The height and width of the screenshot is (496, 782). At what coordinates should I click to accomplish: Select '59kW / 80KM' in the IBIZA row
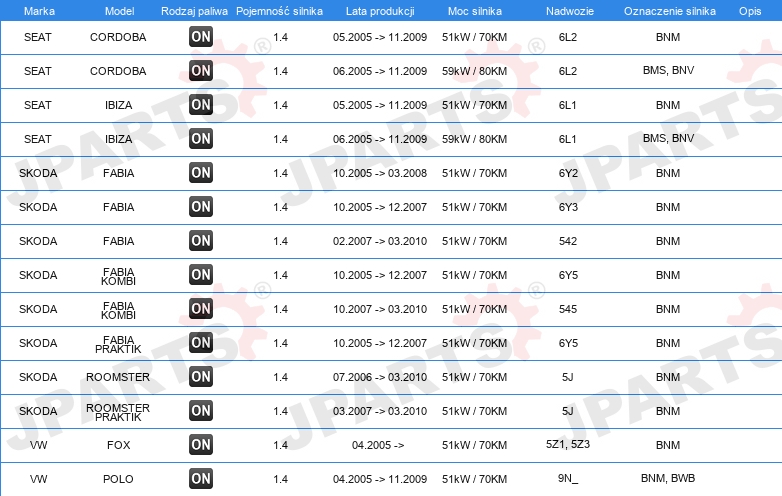(x=474, y=139)
